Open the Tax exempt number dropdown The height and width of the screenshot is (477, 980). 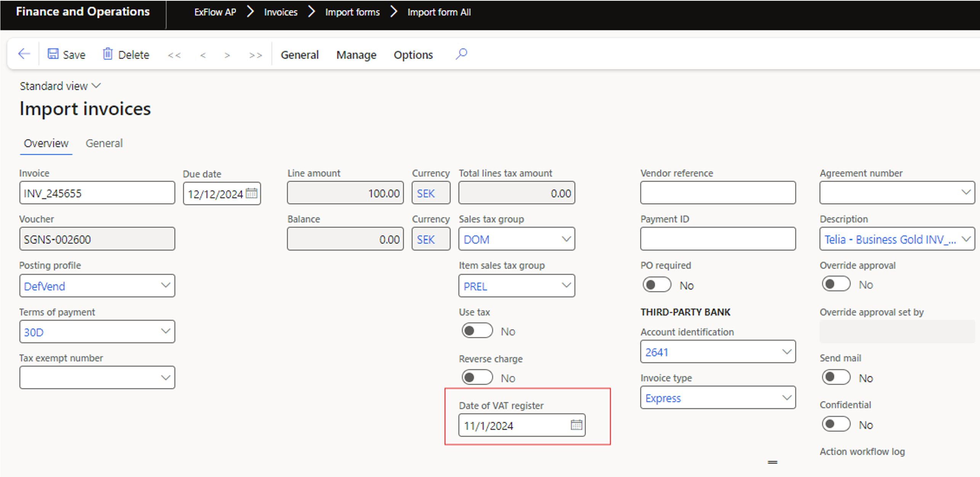(165, 377)
